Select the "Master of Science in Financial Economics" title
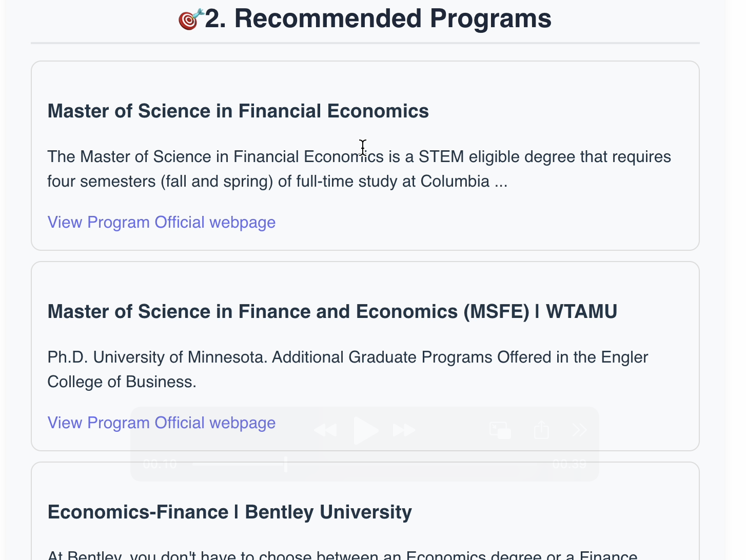The width and height of the screenshot is (746, 560). (238, 111)
